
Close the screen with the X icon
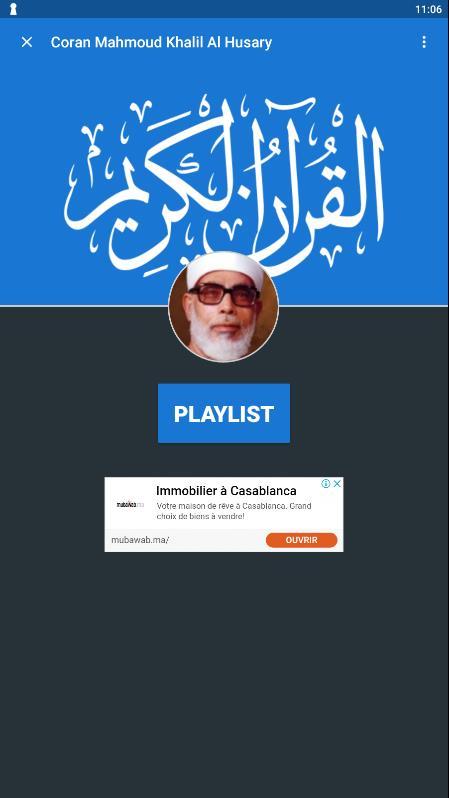tap(26, 42)
